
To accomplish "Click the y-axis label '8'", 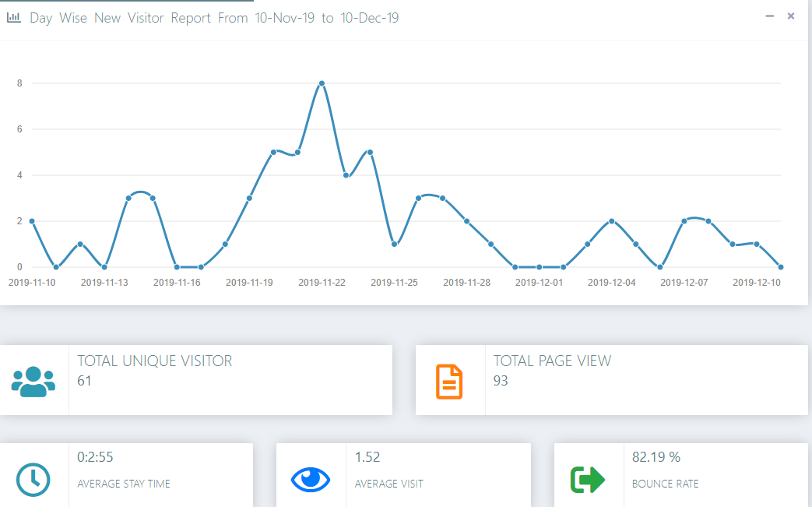I will [x=19, y=83].
